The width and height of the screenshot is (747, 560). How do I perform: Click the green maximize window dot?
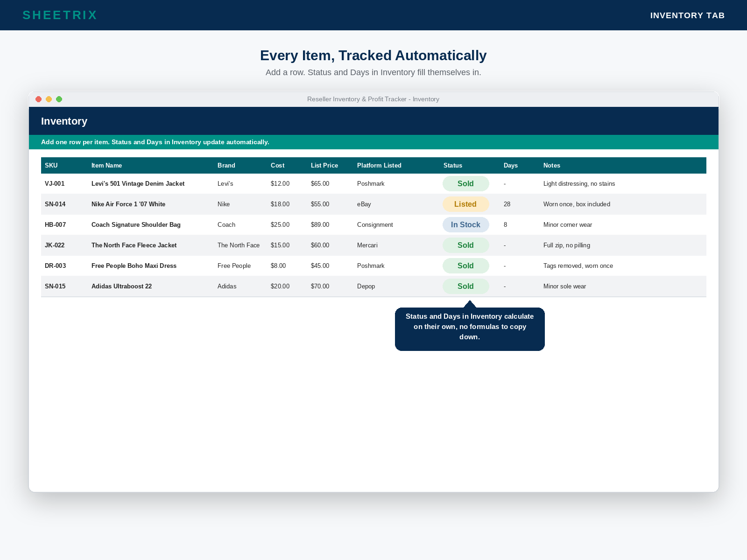pyautogui.click(x=59, y=99)
